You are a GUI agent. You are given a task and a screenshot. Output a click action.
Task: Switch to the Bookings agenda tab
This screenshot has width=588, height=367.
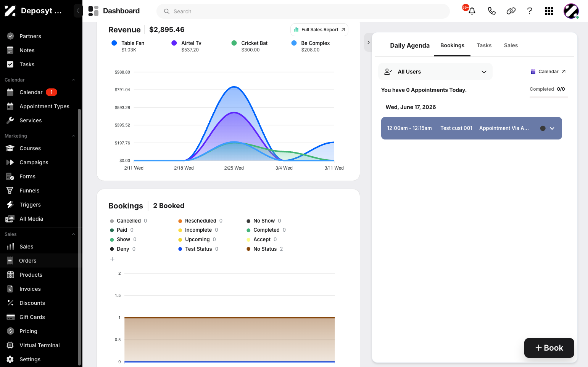(452, 45)
